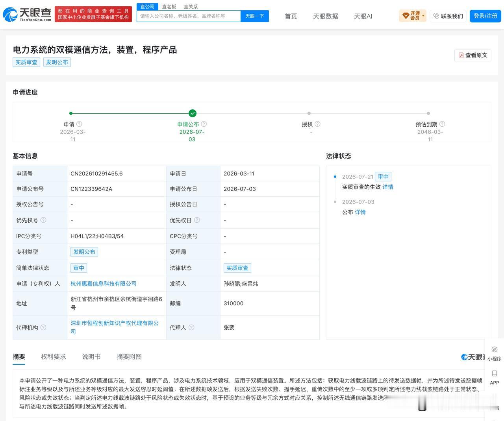Viewport: 504px width, 421px height.
Task: Switch to the 权利要求 tab
Action: (54, 356)
